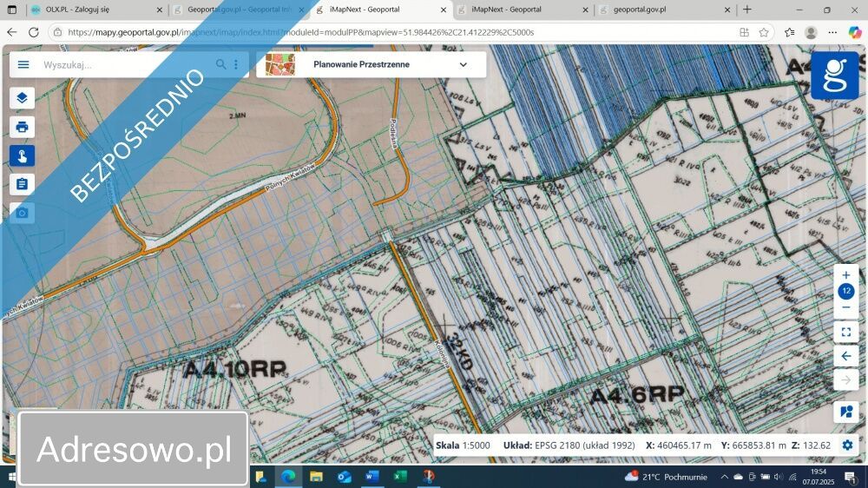The image size is (868, 488).
Task: Click the 2.MN zone label on map
Action: [x=238, y=115]
